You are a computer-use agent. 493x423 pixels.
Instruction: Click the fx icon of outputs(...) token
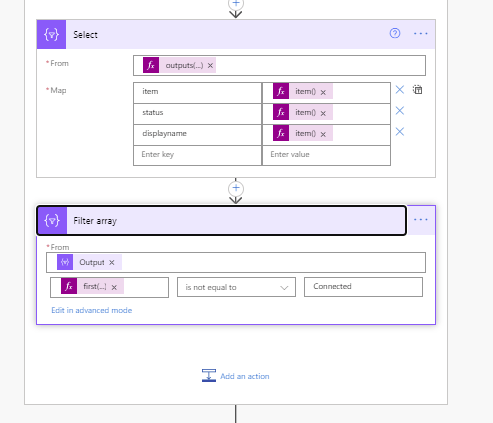(x=151, y=65)
